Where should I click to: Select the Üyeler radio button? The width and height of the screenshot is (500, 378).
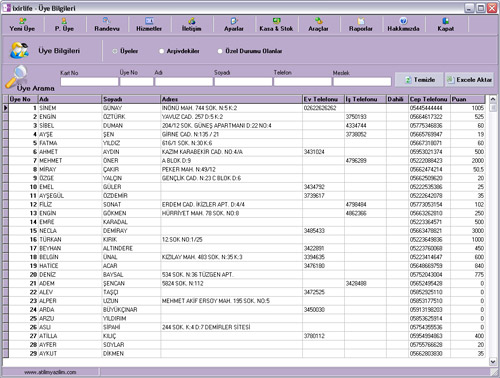tap(115, 51)
